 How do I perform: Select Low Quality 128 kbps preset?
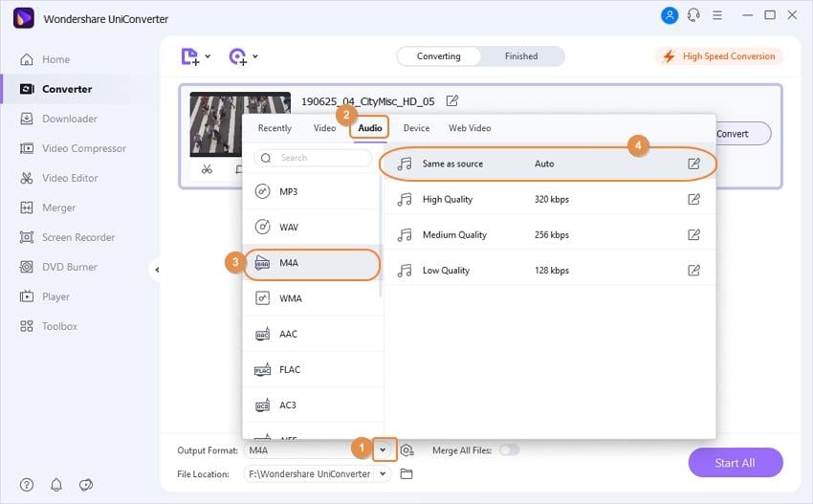click(x=548, y=271)
